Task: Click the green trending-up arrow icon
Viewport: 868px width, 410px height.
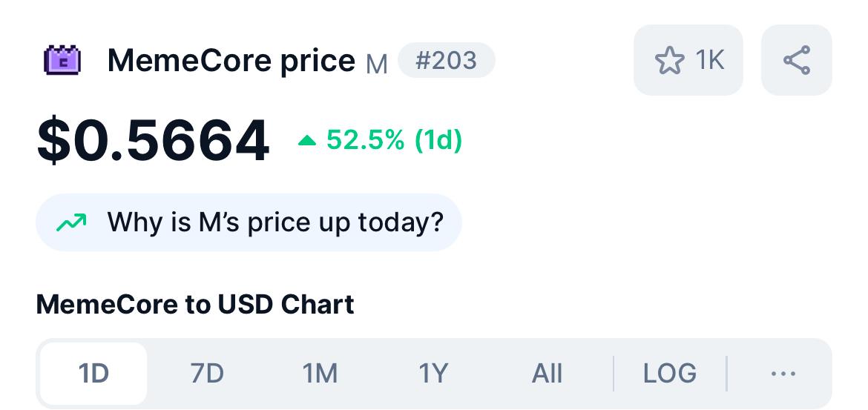Action: (71, 222)
